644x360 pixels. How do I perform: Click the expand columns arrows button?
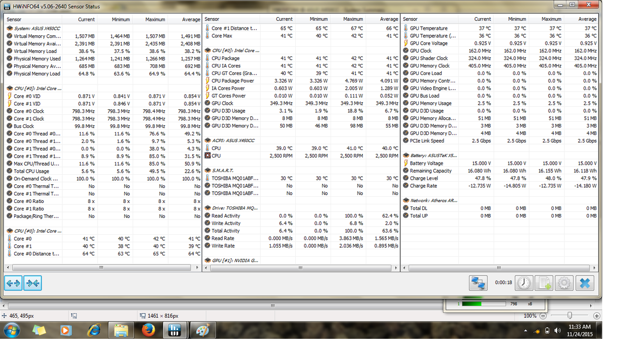[13, 283]
